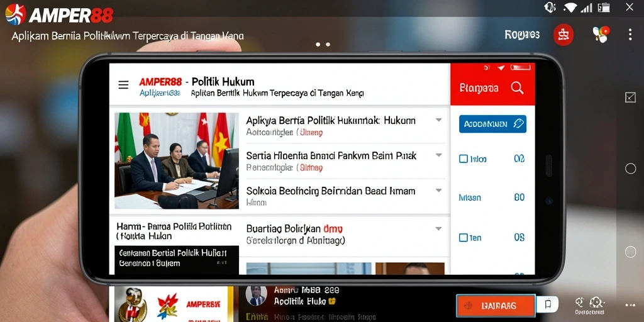Expand the "Buartiag Bolidkan" row arrow
The height and width of the screenshot is (322, 644).
[x=438, y=229]
